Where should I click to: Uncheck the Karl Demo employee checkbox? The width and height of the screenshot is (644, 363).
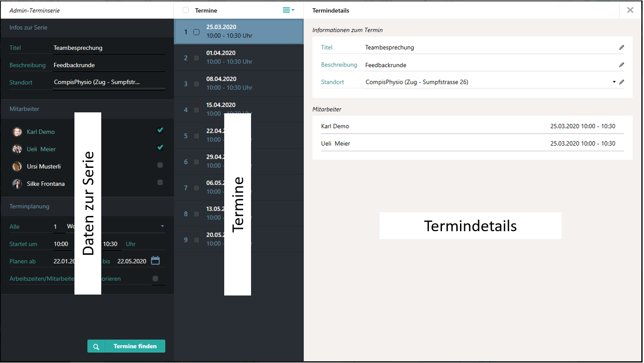[x=160, y=130]
